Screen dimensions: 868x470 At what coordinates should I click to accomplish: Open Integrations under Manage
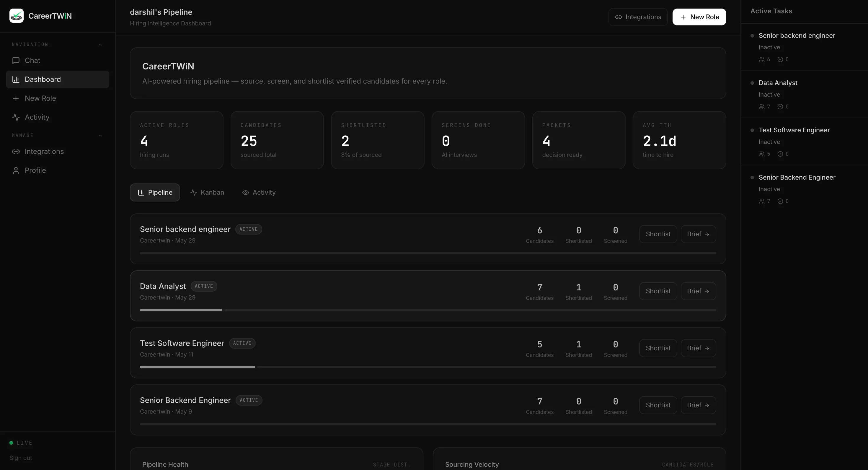tap(57, 151)
